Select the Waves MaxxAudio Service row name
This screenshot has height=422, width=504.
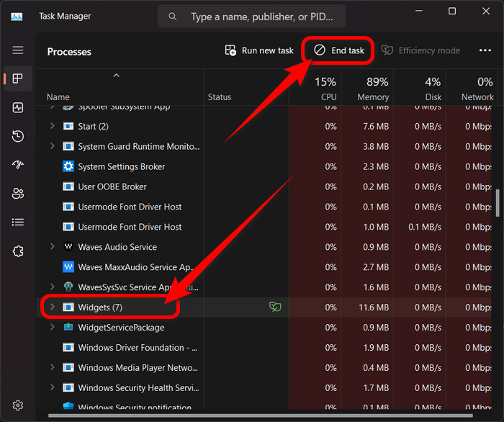[x=136, y=267]
